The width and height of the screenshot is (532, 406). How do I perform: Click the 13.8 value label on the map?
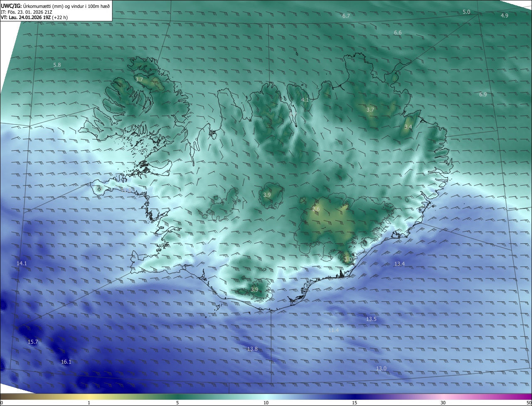[252, 349]
